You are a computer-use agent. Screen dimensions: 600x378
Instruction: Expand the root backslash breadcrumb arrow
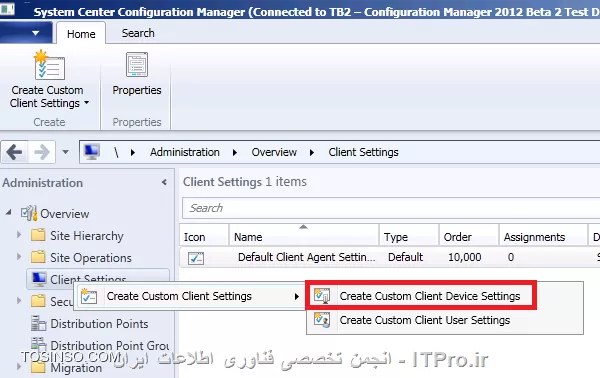coord(133,152)
